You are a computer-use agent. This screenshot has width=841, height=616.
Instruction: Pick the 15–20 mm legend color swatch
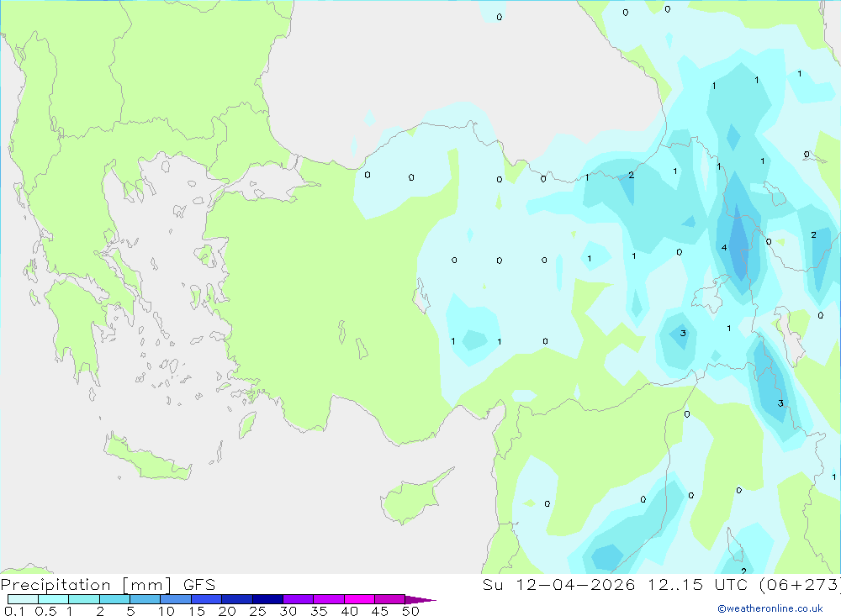click(206, 599)
